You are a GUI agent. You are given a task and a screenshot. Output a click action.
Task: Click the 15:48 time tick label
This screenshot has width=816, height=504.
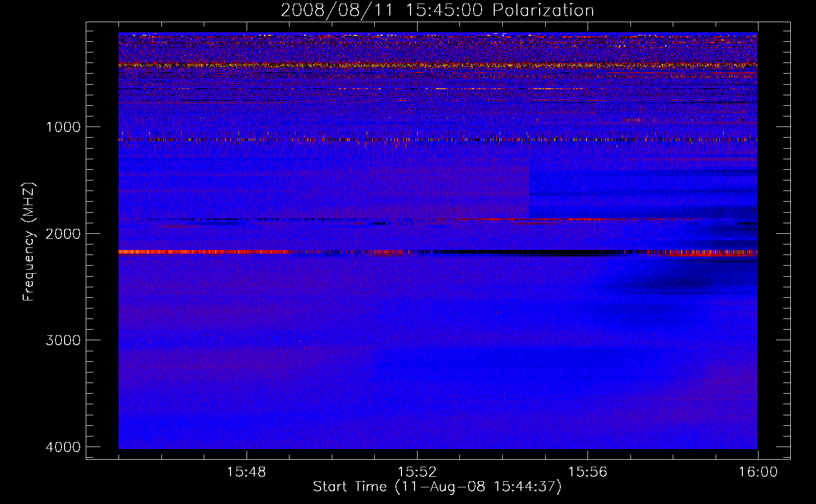click(x=246, y=472)
